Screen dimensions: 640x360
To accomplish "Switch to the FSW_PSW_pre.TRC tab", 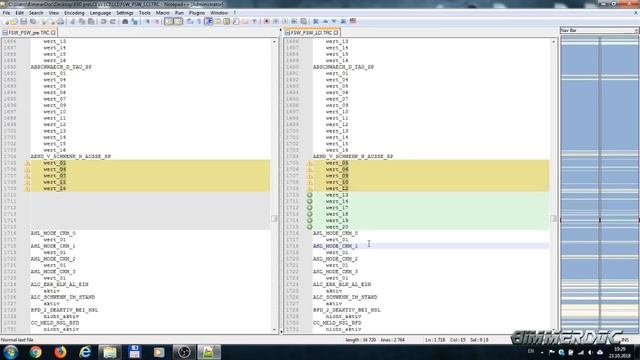I will click(x=29, y=33).
